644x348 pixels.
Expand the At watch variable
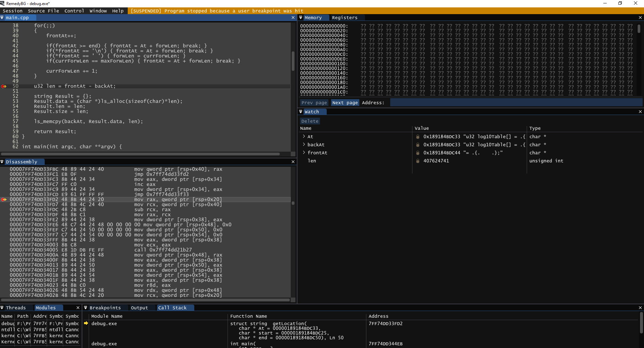(304, 137)
